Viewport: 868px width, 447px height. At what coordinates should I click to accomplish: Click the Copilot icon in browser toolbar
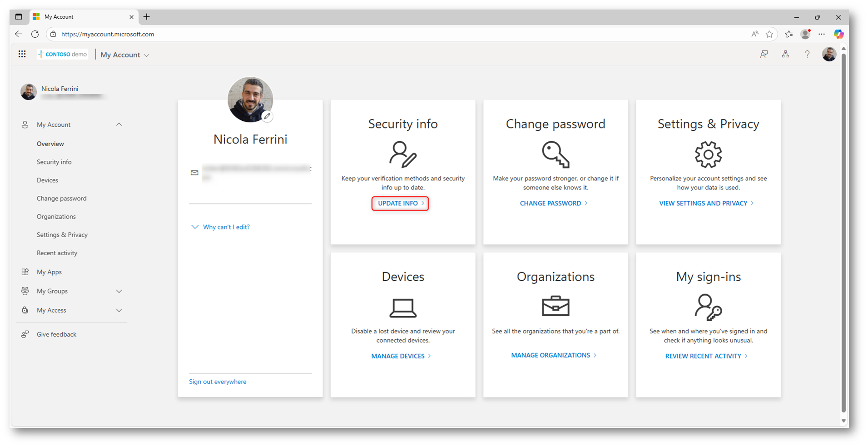click(x=838, y=34)
